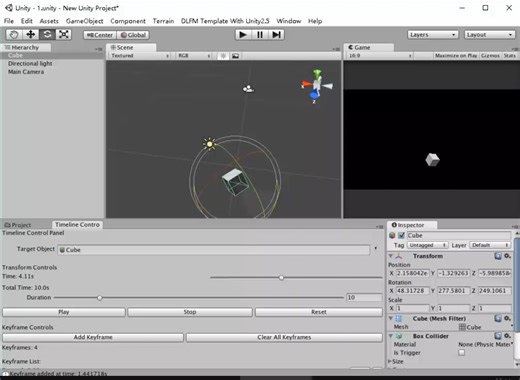520x380 pixels.
Task: Step one frame forward
Action: coord(276,35)
